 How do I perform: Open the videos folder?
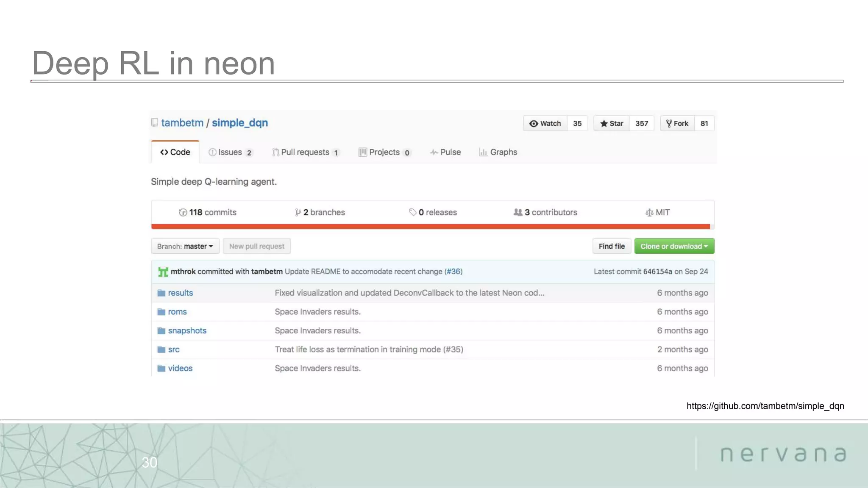point(180,368)
